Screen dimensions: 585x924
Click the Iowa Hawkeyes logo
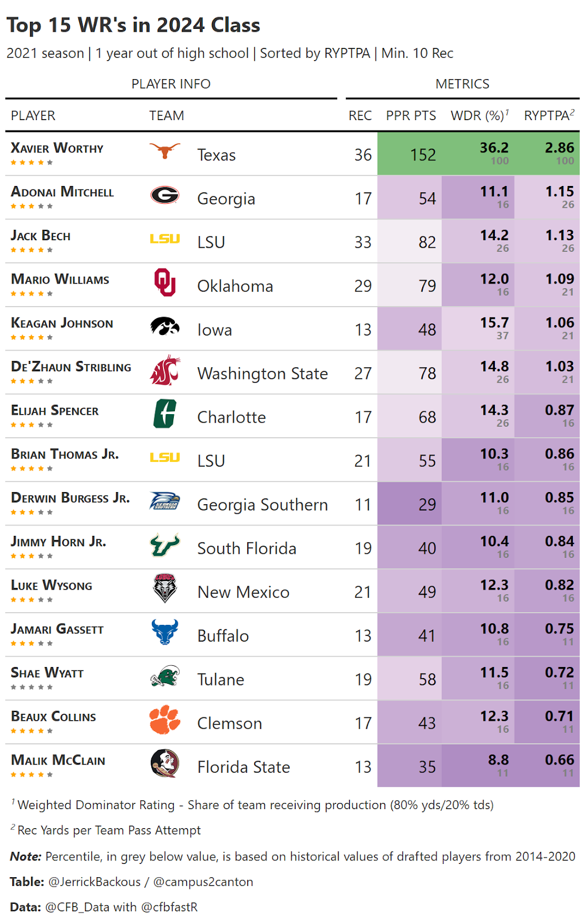165,326
